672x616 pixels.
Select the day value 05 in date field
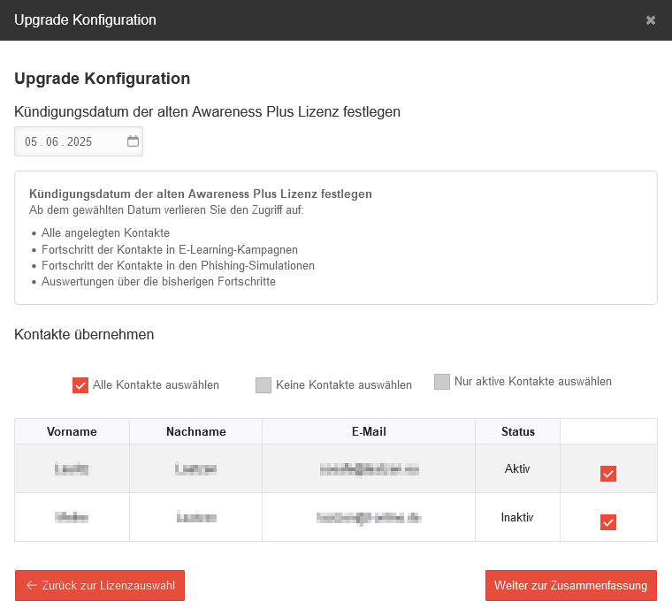click(32, 142)
